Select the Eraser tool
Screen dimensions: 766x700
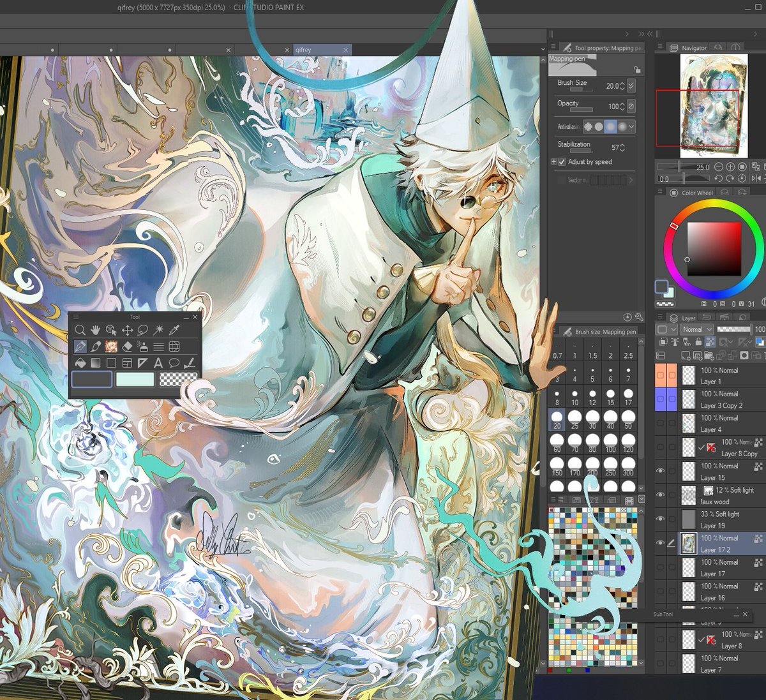point(127,346)
